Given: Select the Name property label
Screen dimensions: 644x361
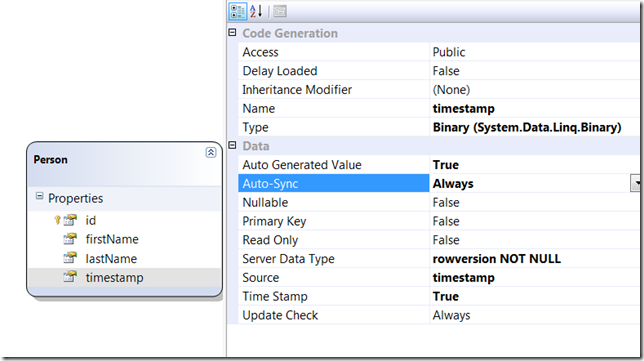Looking at the screenshot, I should pyautogui.click(x=259, y=109).
